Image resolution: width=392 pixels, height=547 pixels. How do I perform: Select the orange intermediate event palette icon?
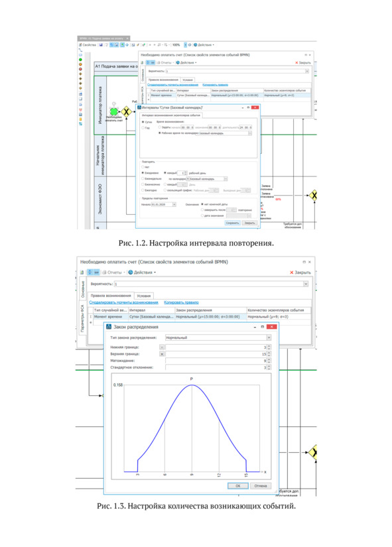tap(80, 64)
